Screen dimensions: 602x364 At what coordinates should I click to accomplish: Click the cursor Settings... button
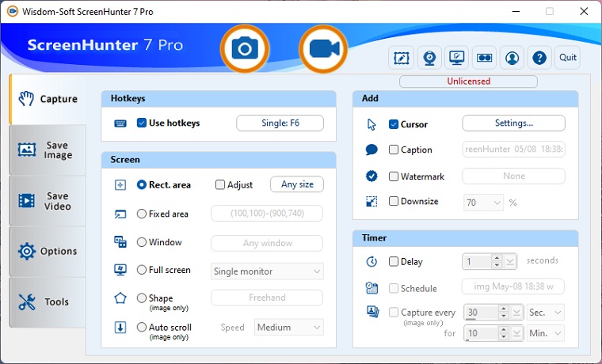tap(513, 123)
